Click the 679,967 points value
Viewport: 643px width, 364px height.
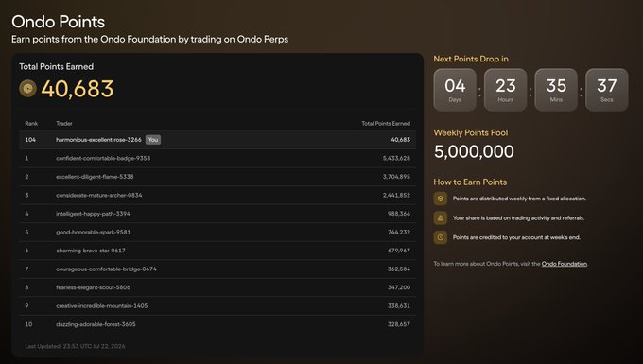[399, 251]
